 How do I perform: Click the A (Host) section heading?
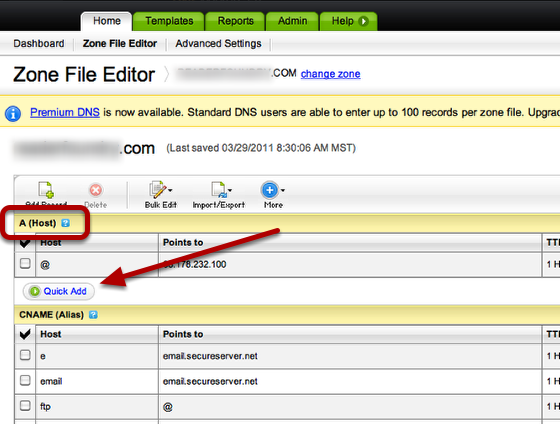[38, 223]
